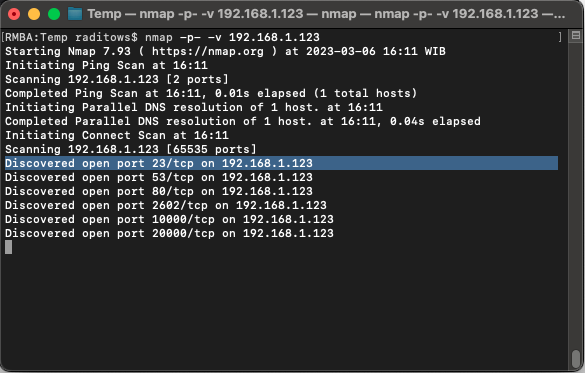Viewport: 585px width, 373px height.
Task: Click the folder proxy icon in title bar
Action: (x=75, y=14)
